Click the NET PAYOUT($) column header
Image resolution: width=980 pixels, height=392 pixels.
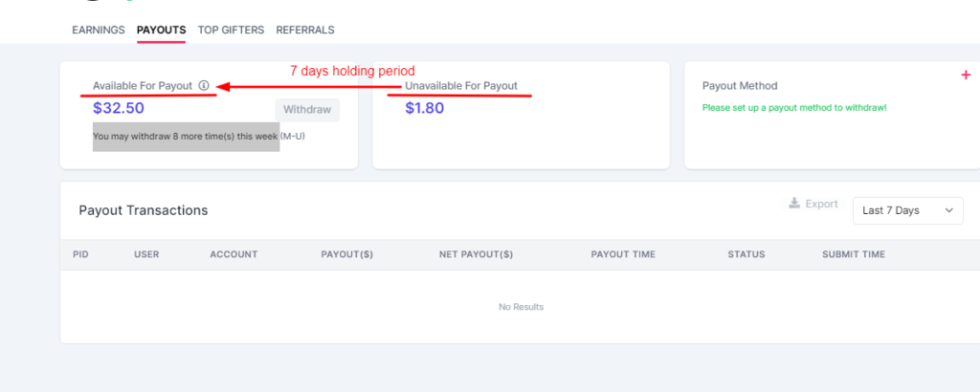click(476, 254)
